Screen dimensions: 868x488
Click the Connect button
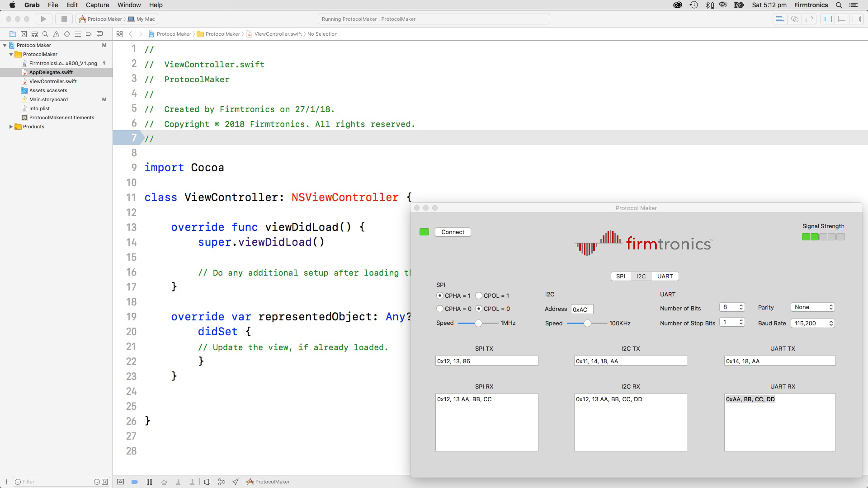point(453,232)
